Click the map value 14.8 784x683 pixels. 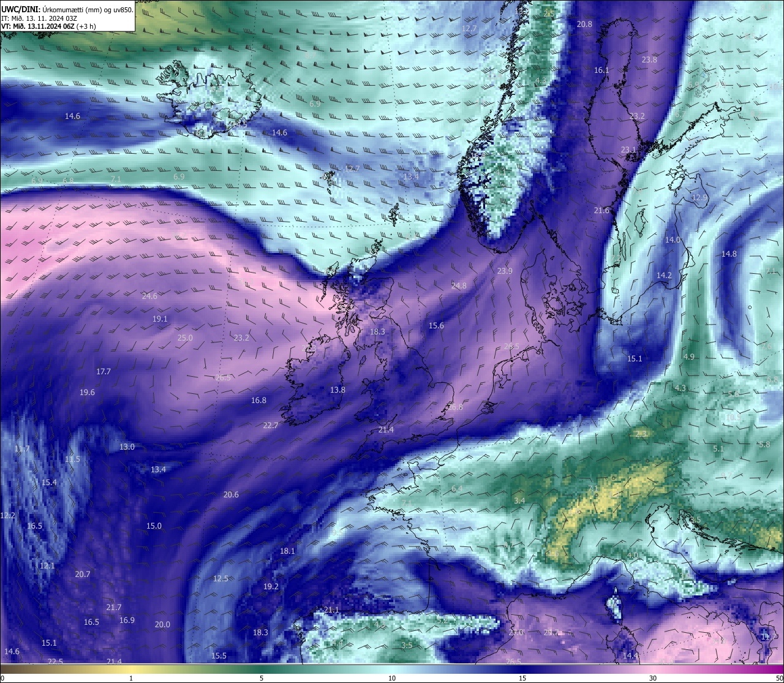(x=729, y=254)
